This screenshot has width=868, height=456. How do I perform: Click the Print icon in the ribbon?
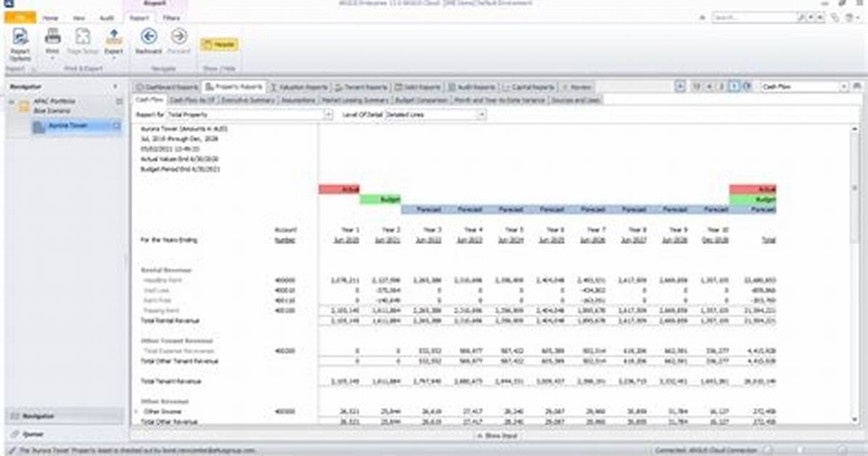point(52,36)
